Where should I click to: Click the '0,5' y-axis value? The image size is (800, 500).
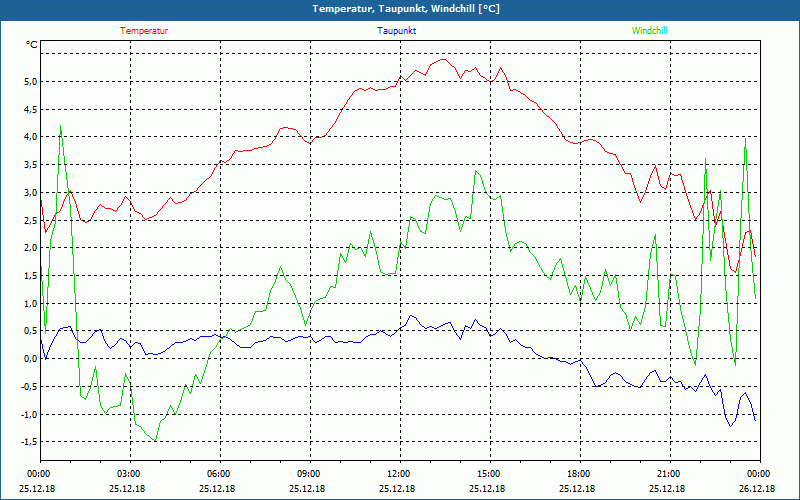click(x=31, y=331)
